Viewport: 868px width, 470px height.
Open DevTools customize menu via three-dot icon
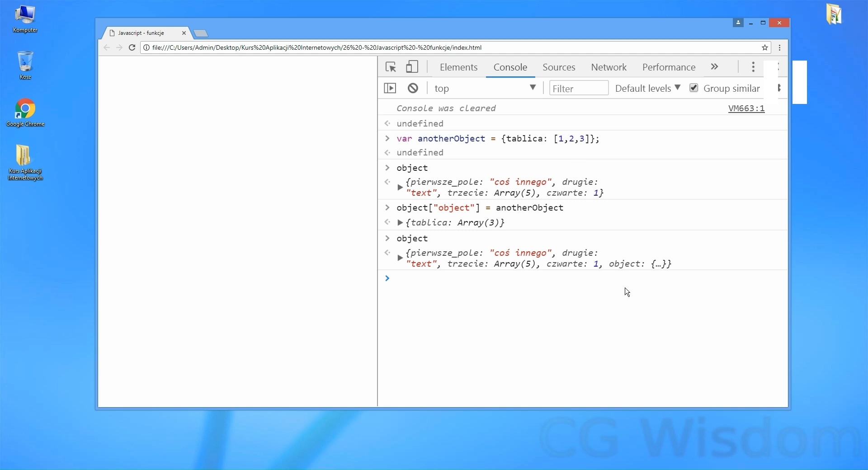tap(753, 67)
